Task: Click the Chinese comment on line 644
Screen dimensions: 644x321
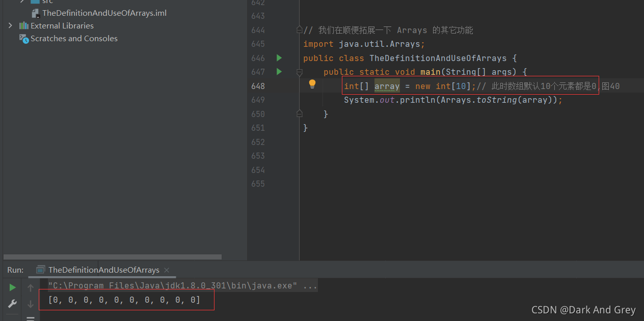Action: [x=388, y=30]
